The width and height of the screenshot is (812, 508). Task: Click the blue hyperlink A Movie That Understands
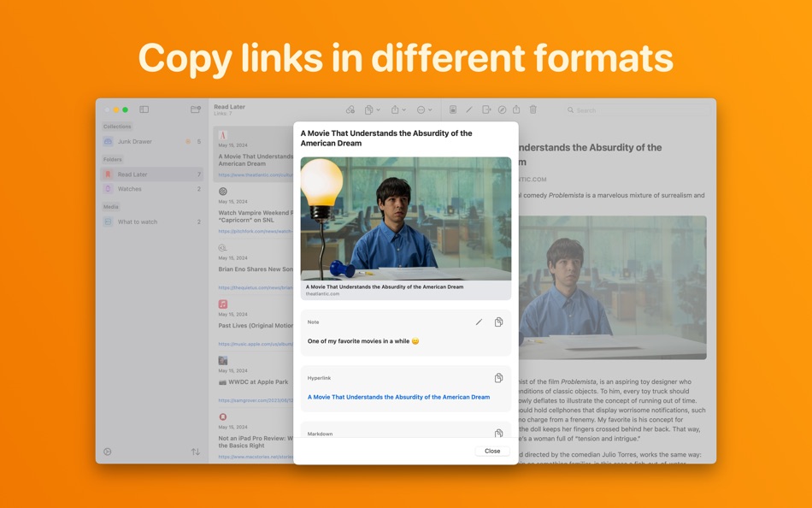(399, 397)
